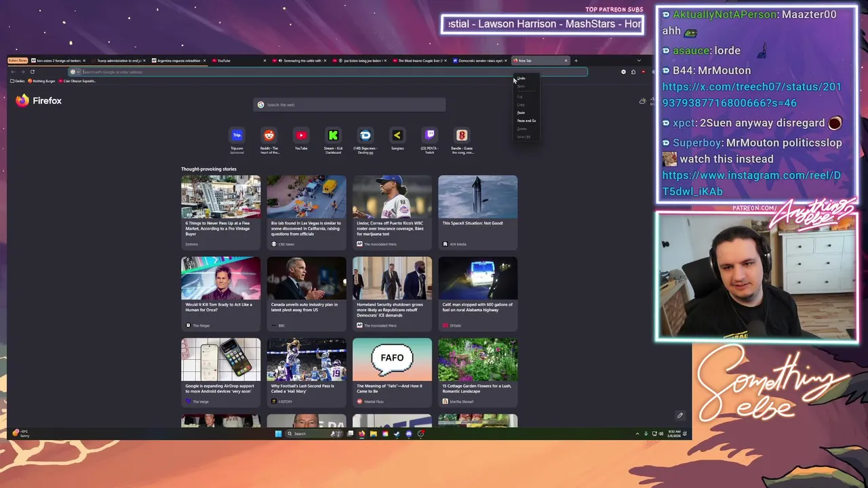
Task: Open the 15 Cottage Garden Flowers story
Action: [x=477, y=374]
